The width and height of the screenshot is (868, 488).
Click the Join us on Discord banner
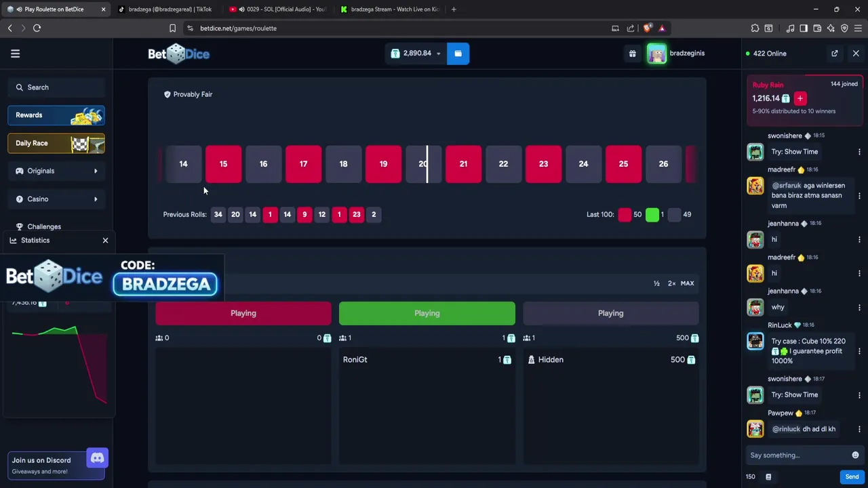point(56,465)
